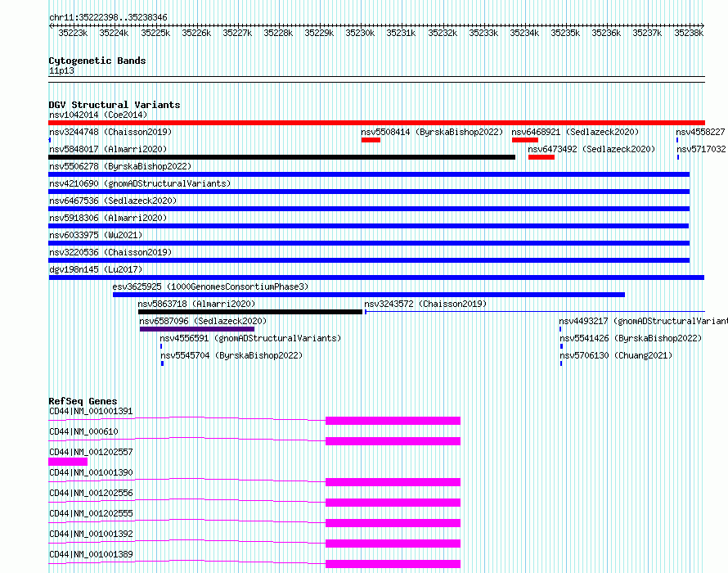
Task: Select variant nsv5508414 (ByrskaBishop2022) label
Action: 432,132
